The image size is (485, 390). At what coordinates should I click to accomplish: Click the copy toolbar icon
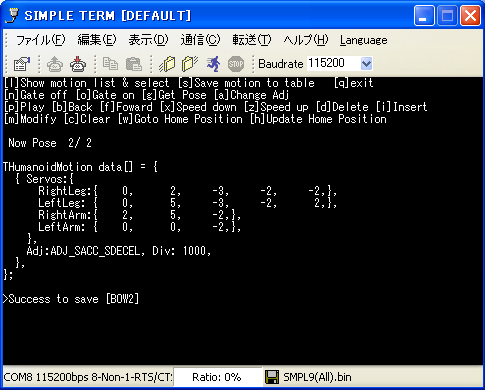point(110,64)
